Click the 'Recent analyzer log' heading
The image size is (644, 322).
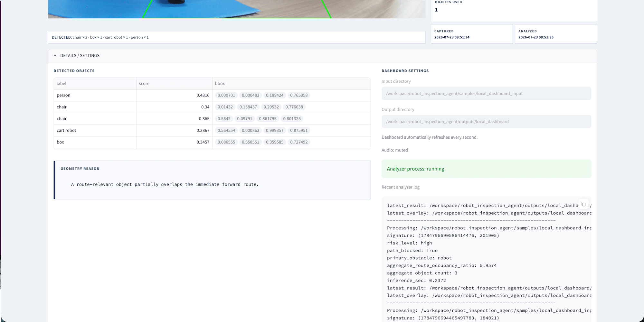tap(401, 187)
